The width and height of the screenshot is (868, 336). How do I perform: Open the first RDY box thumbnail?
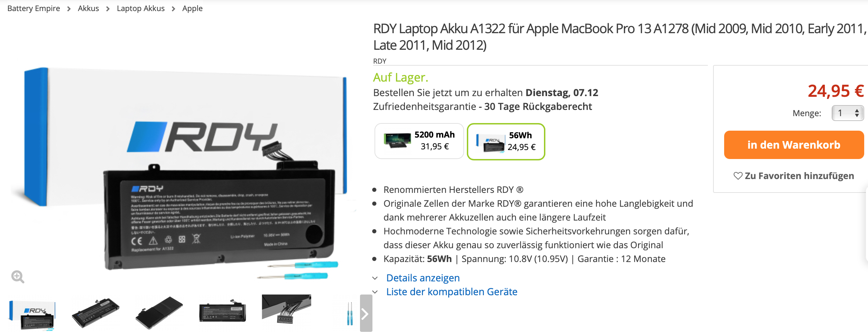pyautogui.click(x=32, y=315)
